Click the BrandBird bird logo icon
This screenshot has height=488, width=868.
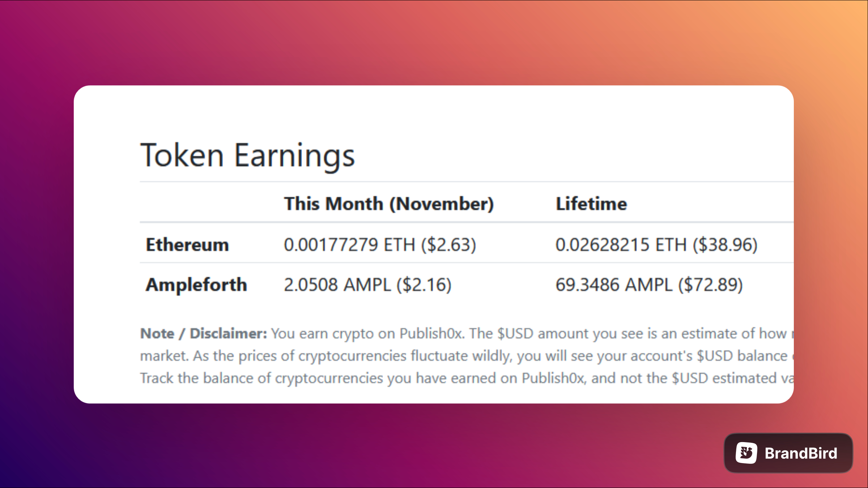[746, 453]
